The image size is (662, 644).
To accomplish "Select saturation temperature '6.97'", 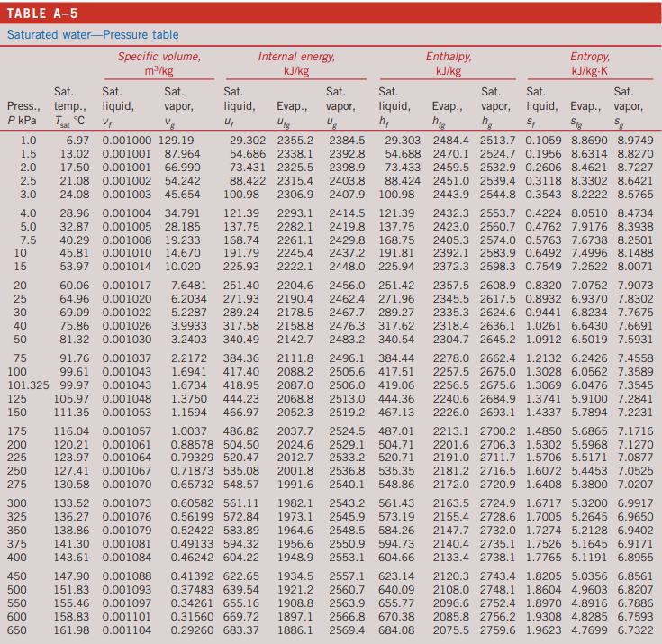I will pyautogui.click(x=77, y=141).
